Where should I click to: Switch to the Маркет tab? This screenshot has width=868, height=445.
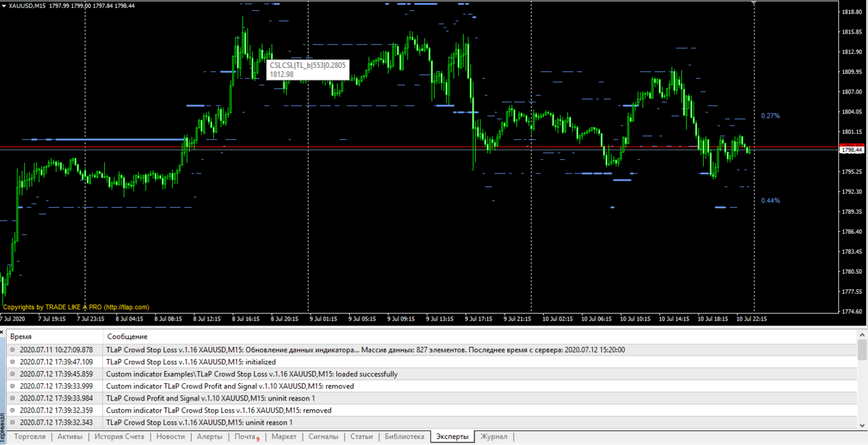point(283,437)
